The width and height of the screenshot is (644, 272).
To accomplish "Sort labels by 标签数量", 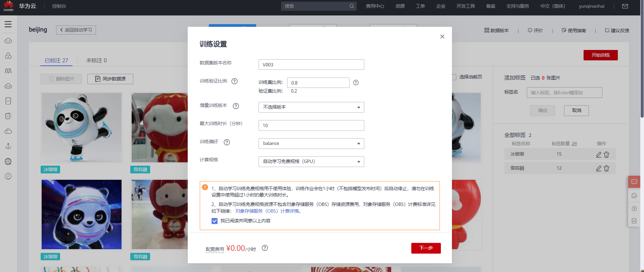I will 574,144.
